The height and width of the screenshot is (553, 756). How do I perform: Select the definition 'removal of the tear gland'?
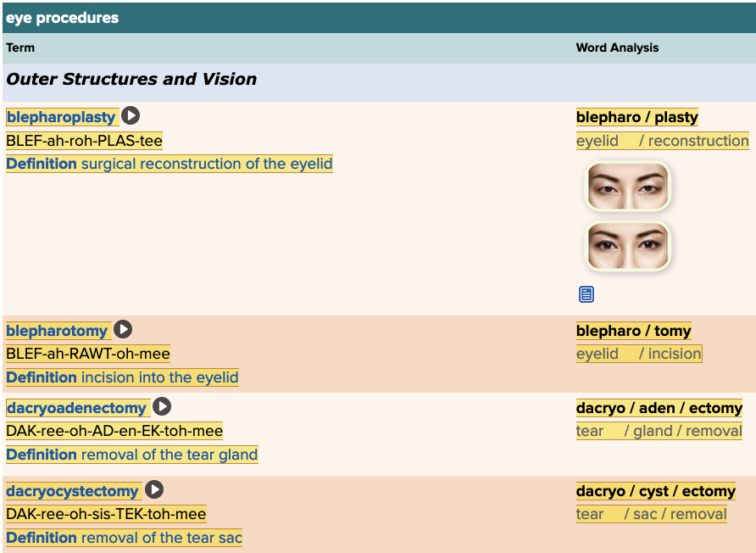click(x=131, y=455)
